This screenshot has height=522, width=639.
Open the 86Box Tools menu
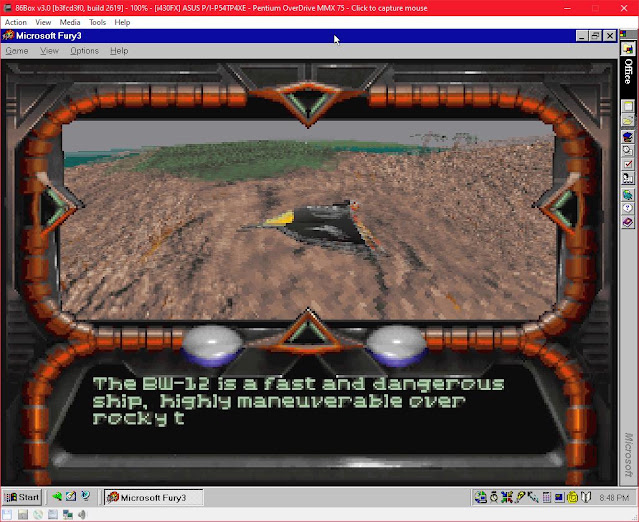[97, 22]
